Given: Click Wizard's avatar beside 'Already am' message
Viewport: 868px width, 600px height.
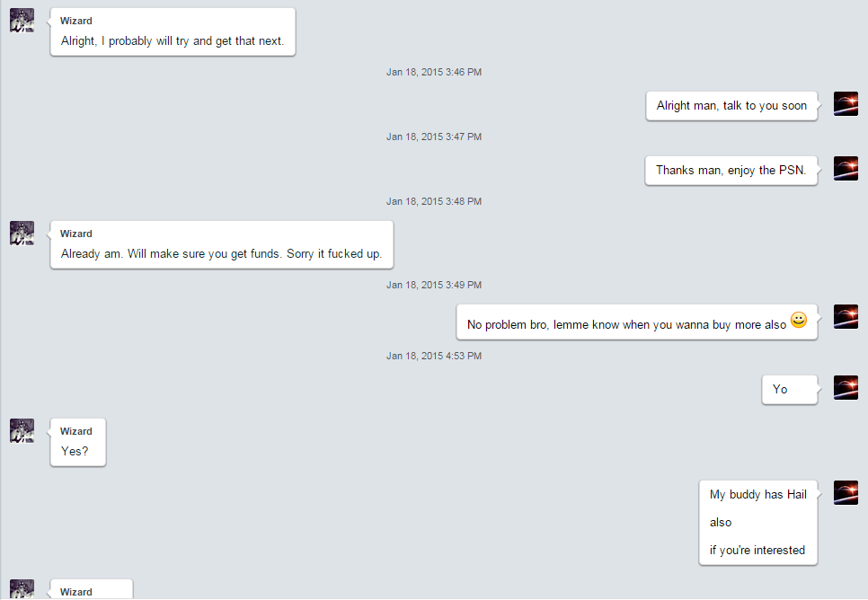Looking at the screenshot, I should click(x=22, y=233).
